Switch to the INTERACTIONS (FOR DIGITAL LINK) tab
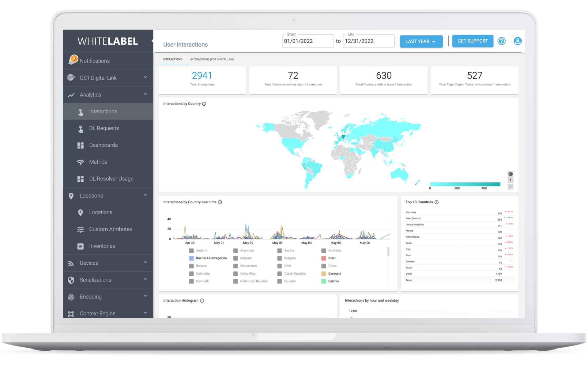 tap(213, 59)
